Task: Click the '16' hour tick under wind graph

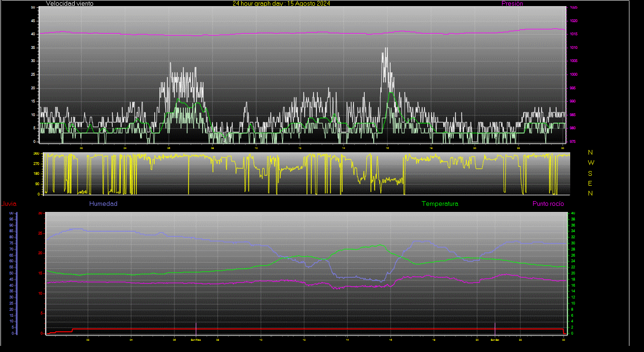Action: (x=387, y=148)
